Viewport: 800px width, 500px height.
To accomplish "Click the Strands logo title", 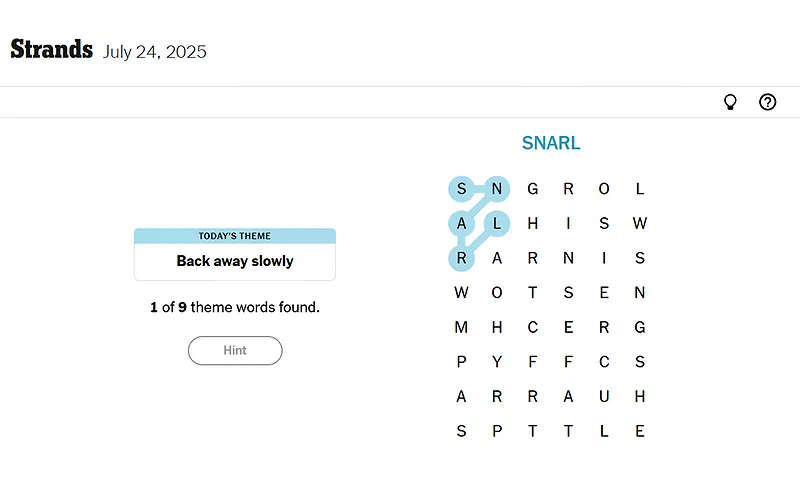I will (52, 50).
